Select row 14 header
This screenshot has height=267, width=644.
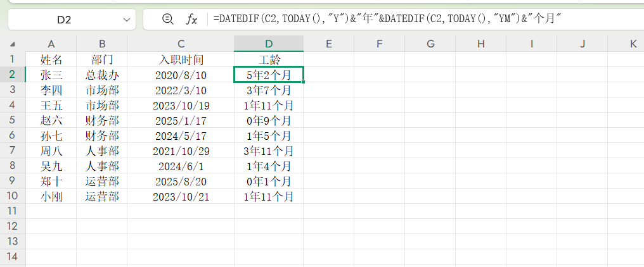[13, 257]
